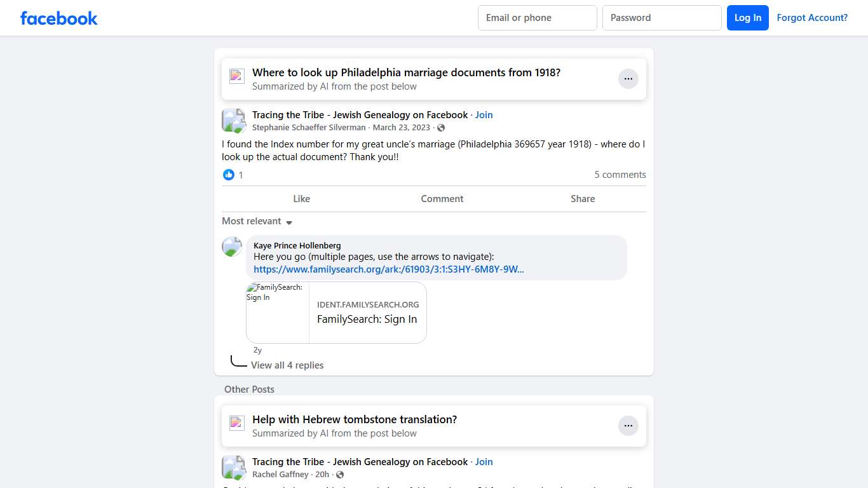Click the facebook logo
868x488 pixels.
pyautogui.click(x=58, y=18)
